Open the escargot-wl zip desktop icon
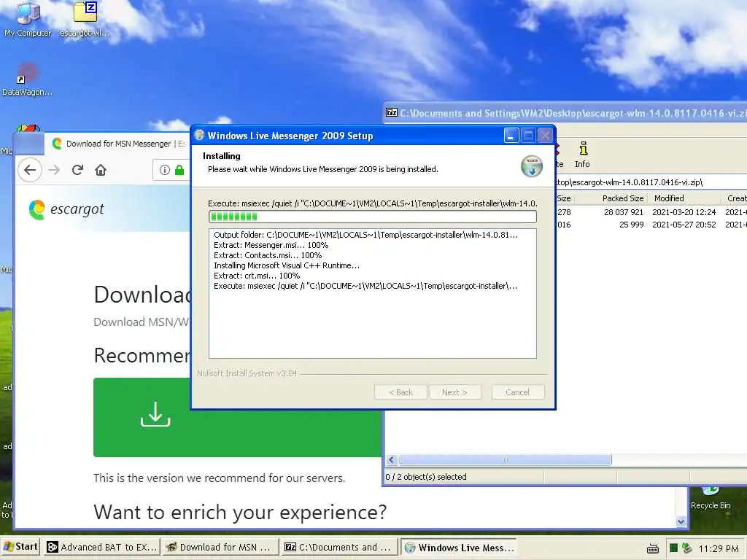 (x=85, y=19)
